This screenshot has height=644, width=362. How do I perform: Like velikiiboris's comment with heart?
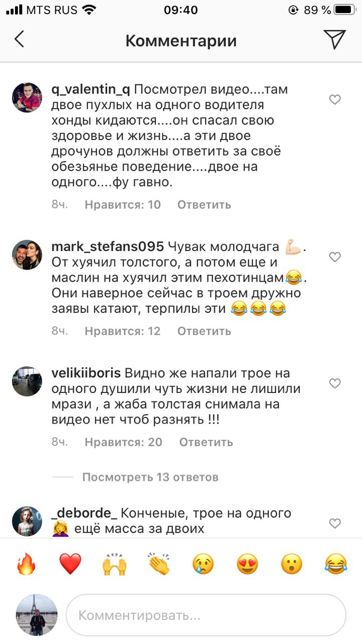pyautogui.click(x=335, y=383)
